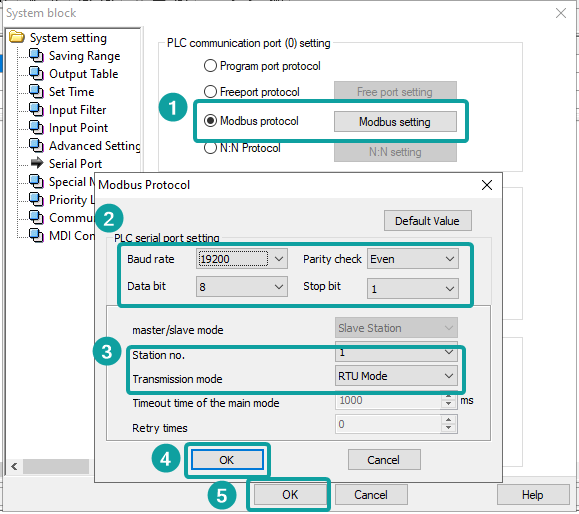Increase the Retry times spinner
Viewport: 579px width, 514px height.
[449, 420]
